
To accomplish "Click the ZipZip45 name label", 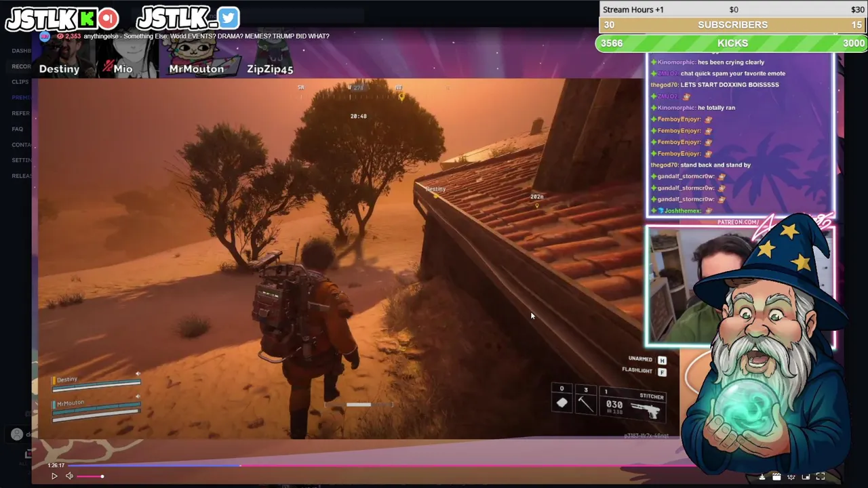I will pyautogui.click(x=270, y=69).
